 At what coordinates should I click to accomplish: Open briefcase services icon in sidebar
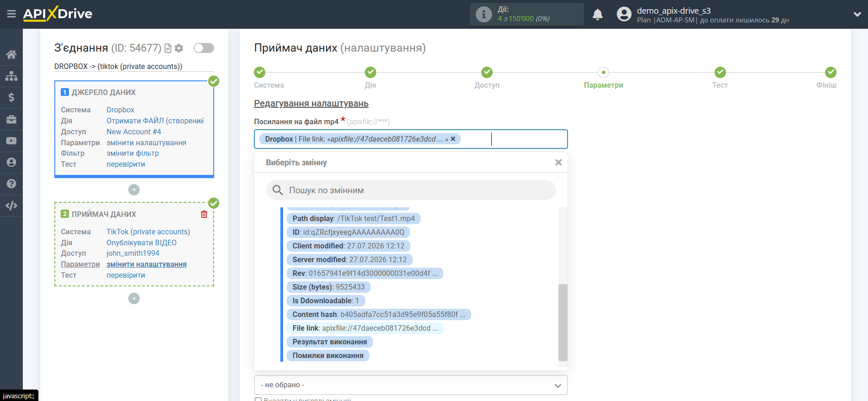pyautogui.click(x=11, y=119)
